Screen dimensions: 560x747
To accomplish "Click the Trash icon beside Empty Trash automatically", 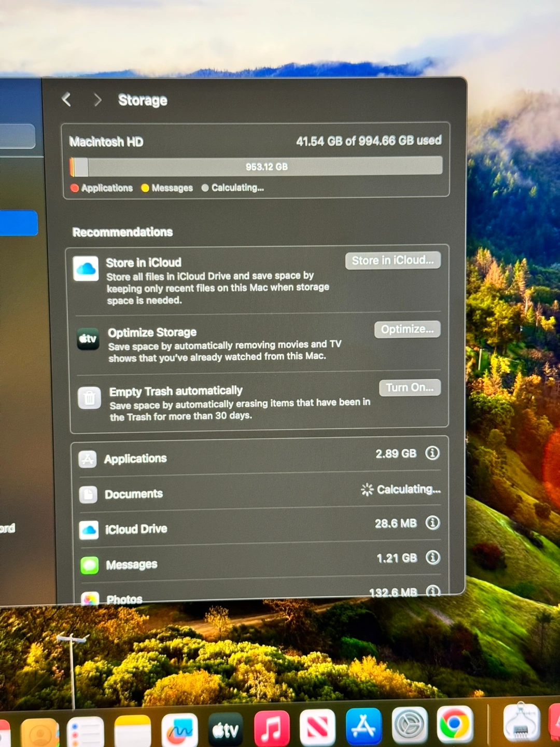I will (x=89, y=398).
